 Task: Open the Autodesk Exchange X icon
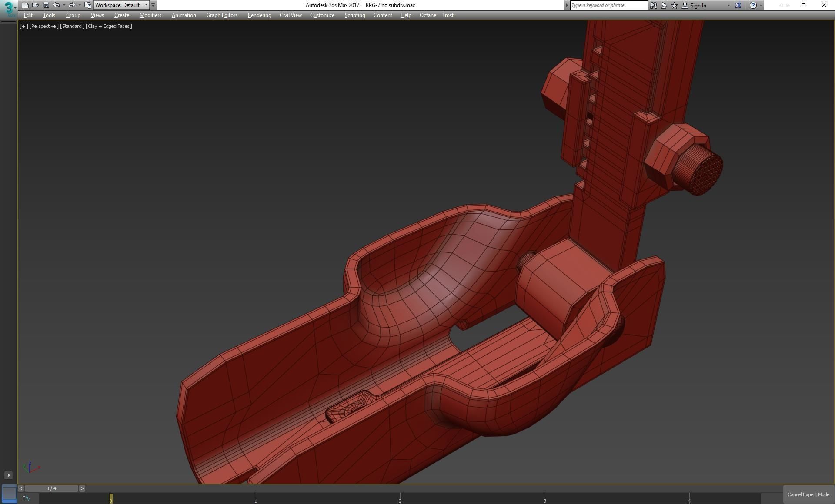pyautogui.click(x=738, y=5)
